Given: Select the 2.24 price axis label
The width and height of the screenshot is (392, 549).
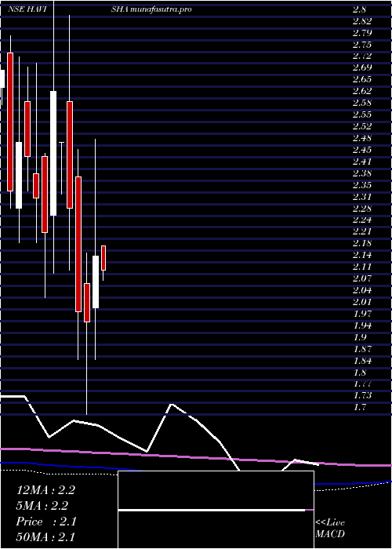Looking at the screenshot, I should pos(362,220).
